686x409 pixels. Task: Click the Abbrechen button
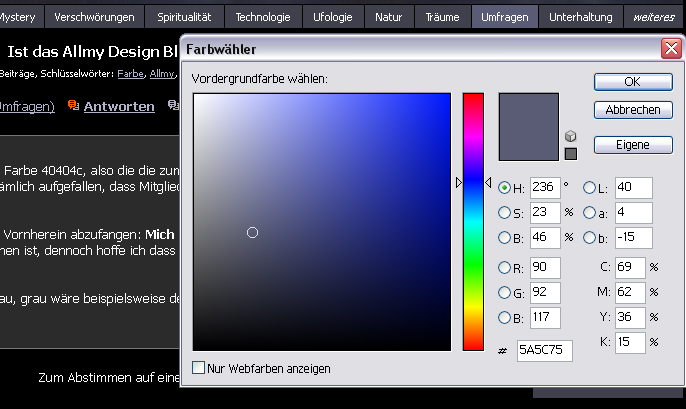(x=633, y=110)
